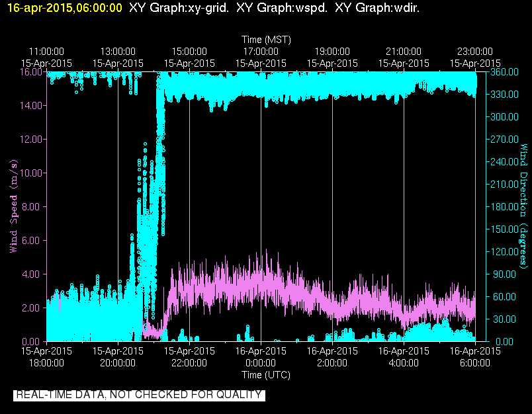Click the 12.00 wind speed axis value

31,140
